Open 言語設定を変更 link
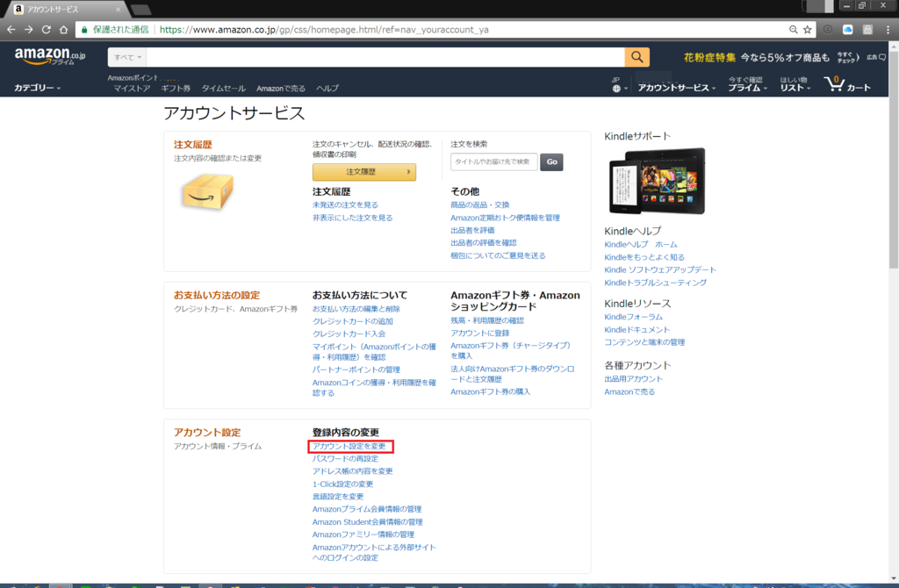This screenshot has height=588, width=899. pyautogui.click(x=338, y=497)
